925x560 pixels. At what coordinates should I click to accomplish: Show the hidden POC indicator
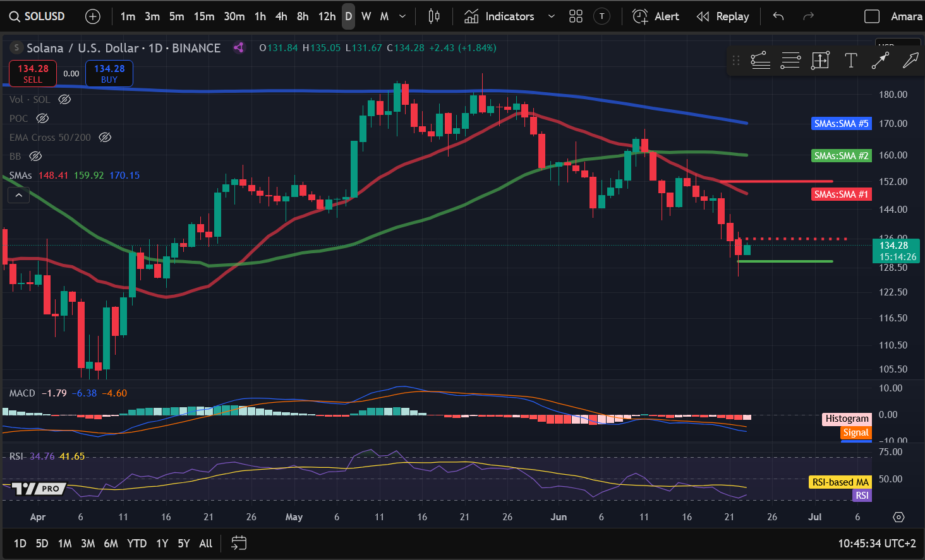pos(42,118)
